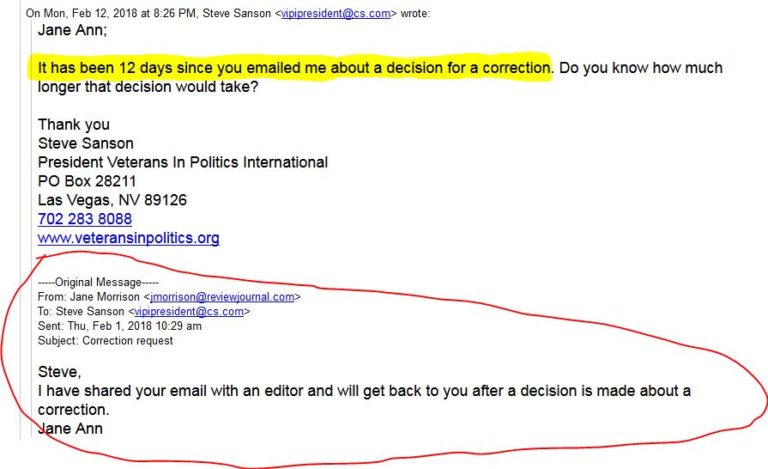Click the '-----Original Message-----' separator text
The width and height of the screenshot is (768, 469).
98,282
